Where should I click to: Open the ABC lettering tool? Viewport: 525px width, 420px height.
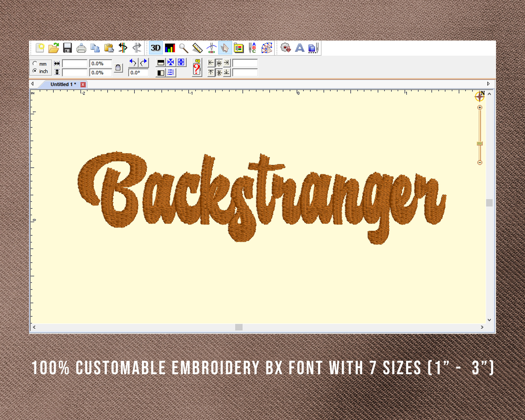click(252, 48)
